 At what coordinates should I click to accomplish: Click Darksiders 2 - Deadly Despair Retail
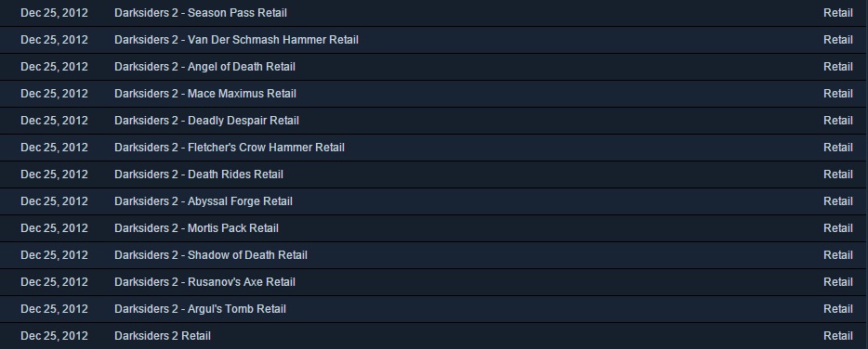click(206, 121)
